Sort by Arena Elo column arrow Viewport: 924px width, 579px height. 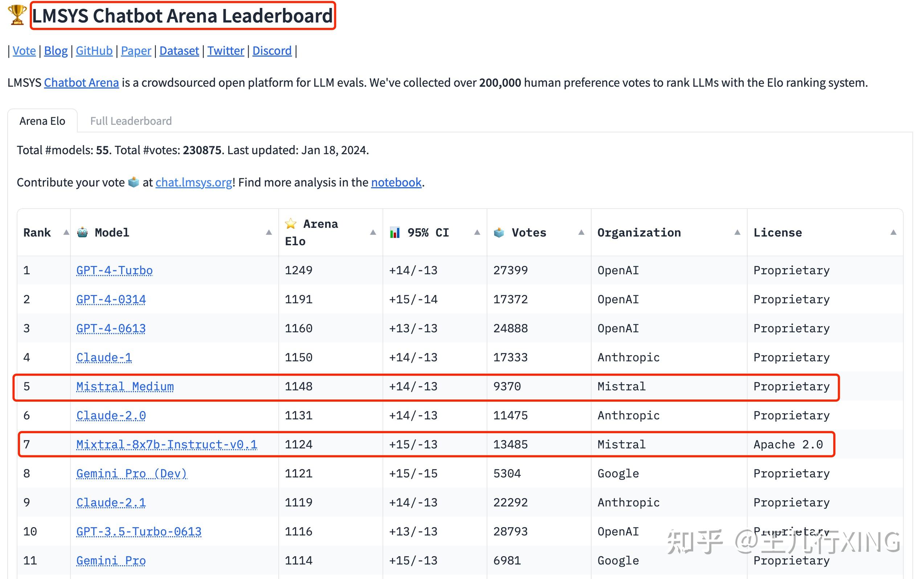point(373,233)
